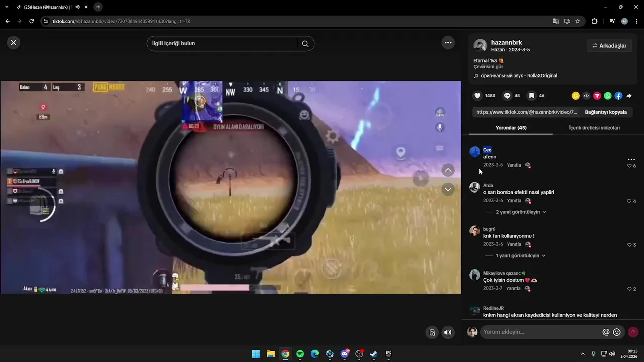This screenshot has width=644, height=362.
Task: Close the TikTok video viewer with X
Action: [x=14, y=43]
